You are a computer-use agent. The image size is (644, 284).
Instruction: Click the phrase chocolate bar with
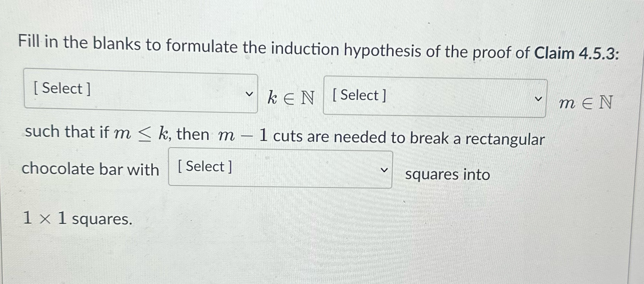[x=90, y=169]
